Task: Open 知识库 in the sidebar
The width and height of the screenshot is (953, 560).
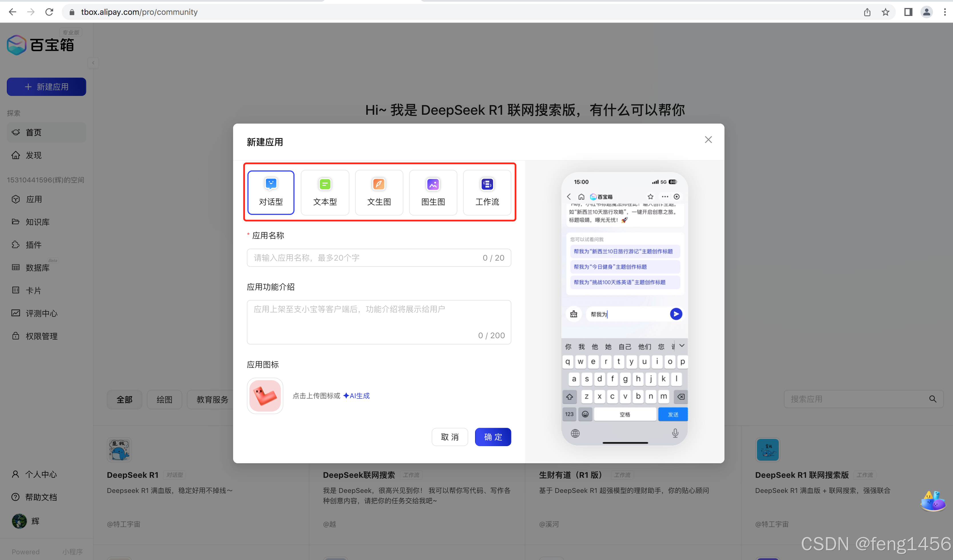Action: 37,222
